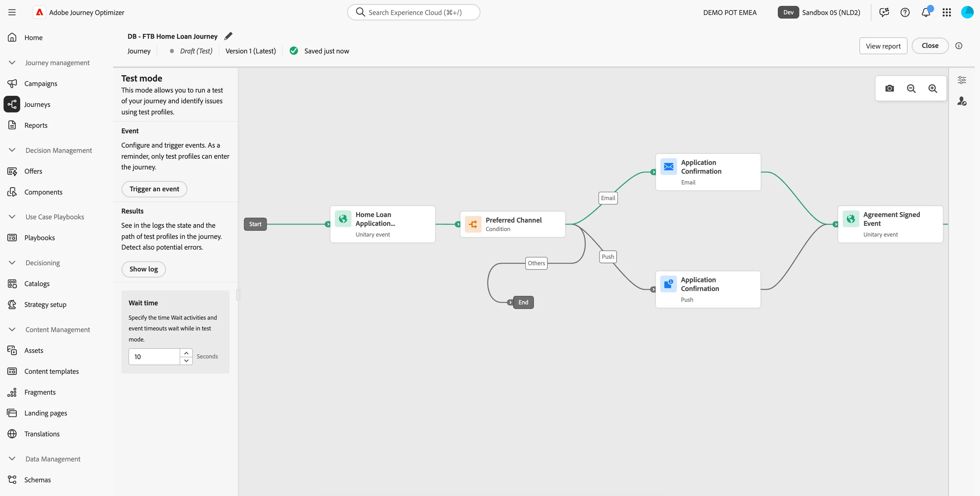Click the Others path label
This screenshot has height=496, width=980.
(x=536, y=263)
